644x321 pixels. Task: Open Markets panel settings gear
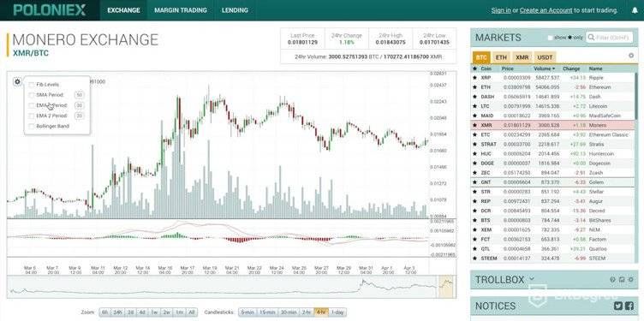[x=631, y=56]
